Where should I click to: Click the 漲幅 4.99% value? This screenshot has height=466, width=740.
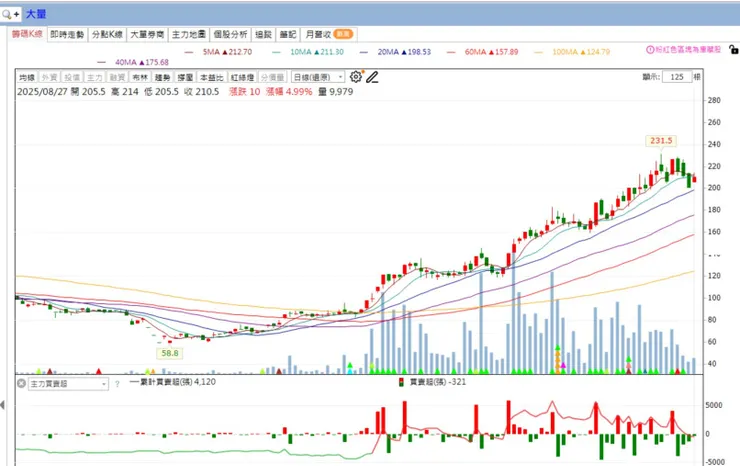[x=289, y=92]
